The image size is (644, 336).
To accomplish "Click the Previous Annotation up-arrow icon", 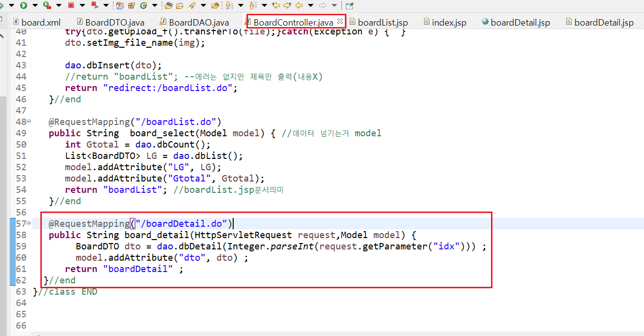I will tap(252, 5).
